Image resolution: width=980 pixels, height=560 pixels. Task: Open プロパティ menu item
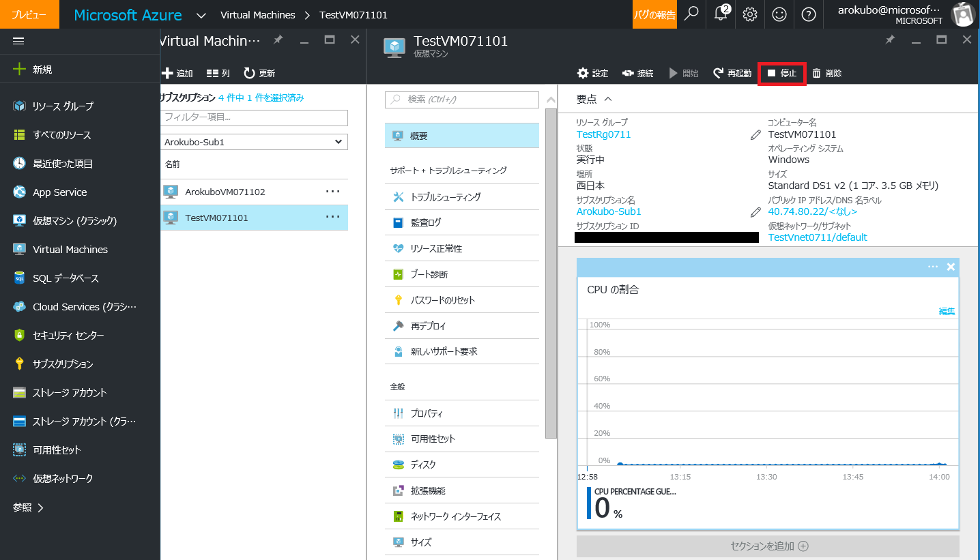pos(462,413)
